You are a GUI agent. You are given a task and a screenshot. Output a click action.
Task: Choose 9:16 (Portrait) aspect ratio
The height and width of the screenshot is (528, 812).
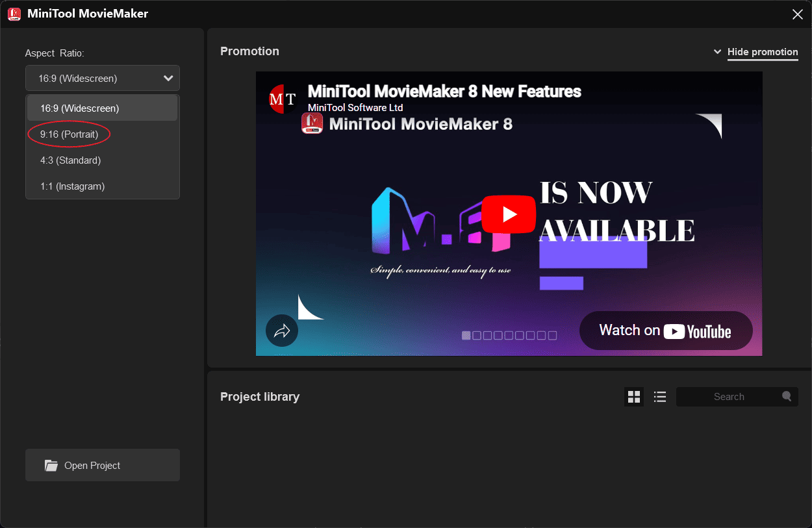(103, 134)
